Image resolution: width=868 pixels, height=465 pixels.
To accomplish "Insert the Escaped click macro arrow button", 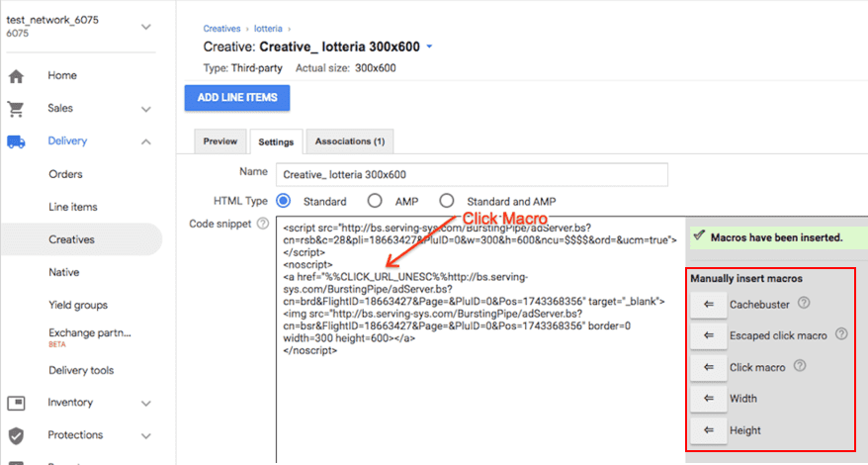I will coord(708,335).
